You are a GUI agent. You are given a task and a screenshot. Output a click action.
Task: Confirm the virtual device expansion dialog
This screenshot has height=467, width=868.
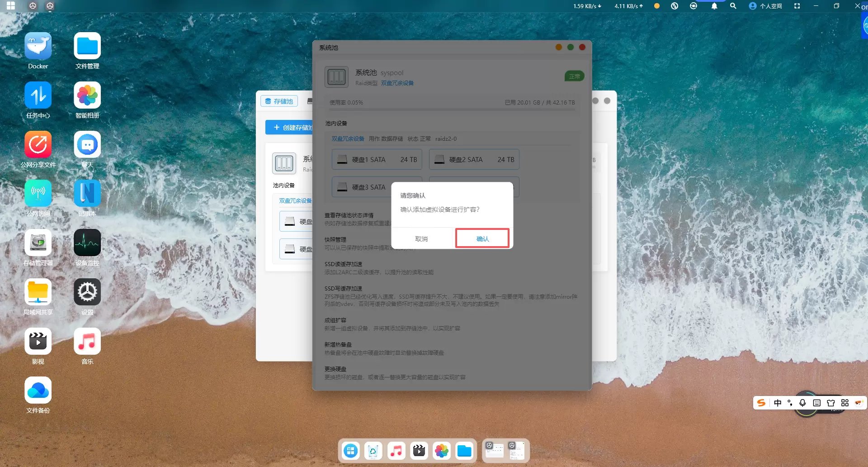pos(482,238)
